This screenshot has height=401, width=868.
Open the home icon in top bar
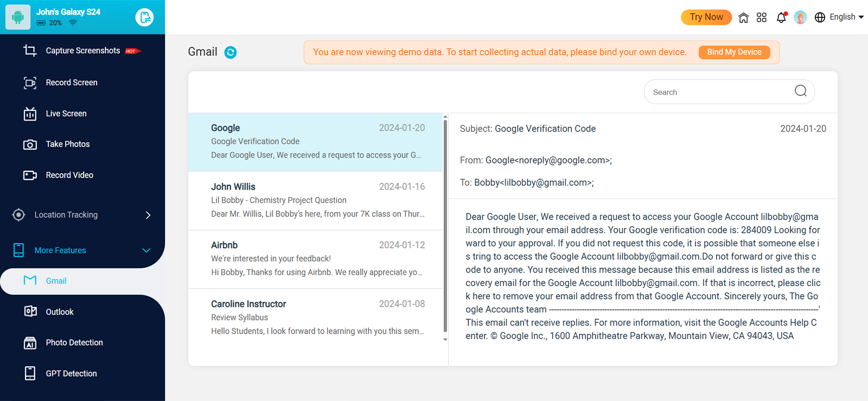pyautogui.click(x=743, y=17)
